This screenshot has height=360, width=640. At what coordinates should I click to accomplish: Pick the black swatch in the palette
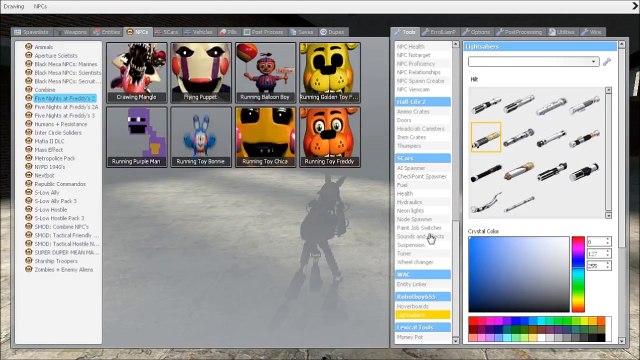(x=600, y=338)
